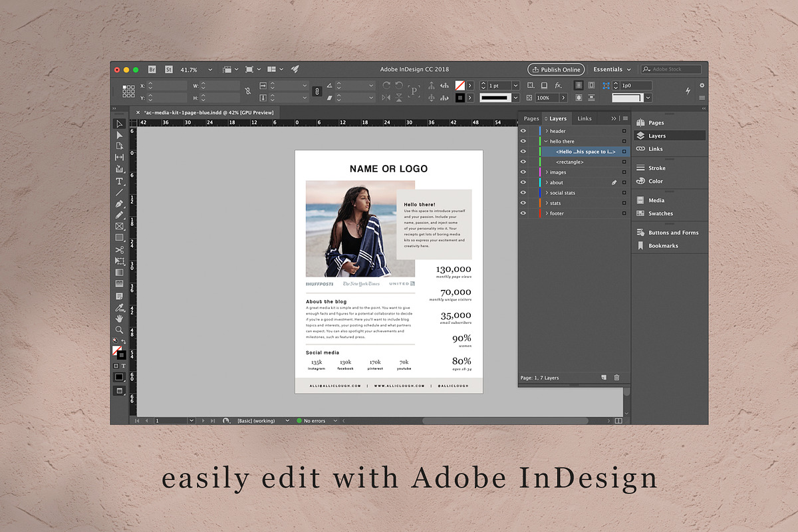The width and height of the screenshot is (798, 532).
Task: Select the Pencil tool
Action: pyautogui.click(x=120, y=215)
